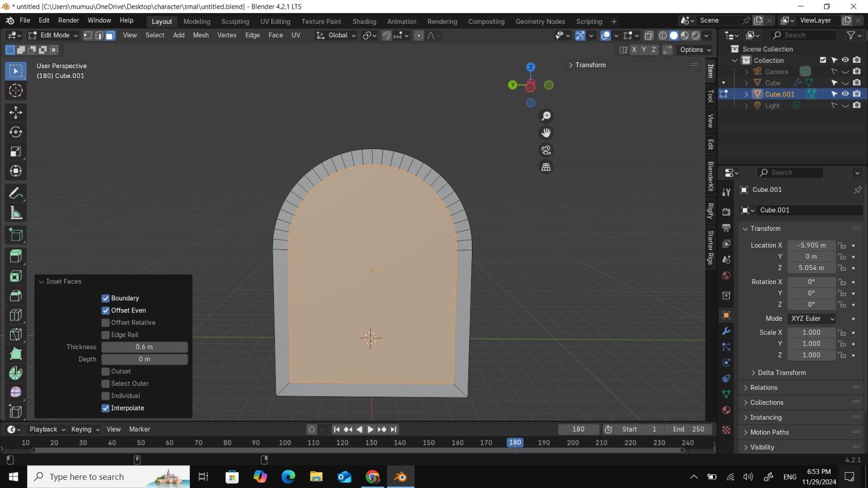
Task: Select the Bevel tool
Action: (16, 296)
